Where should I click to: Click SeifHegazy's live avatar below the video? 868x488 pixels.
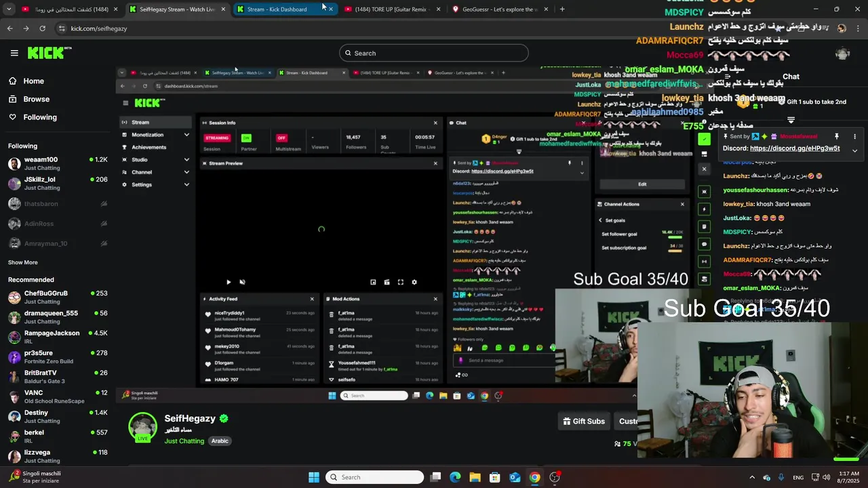pos(143,427)
